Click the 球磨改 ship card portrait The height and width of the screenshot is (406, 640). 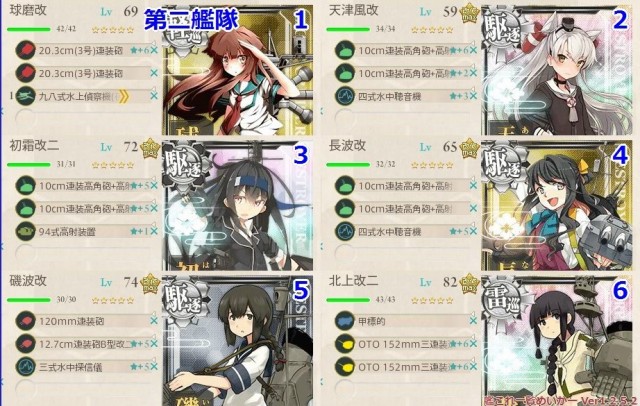point(238,70)
